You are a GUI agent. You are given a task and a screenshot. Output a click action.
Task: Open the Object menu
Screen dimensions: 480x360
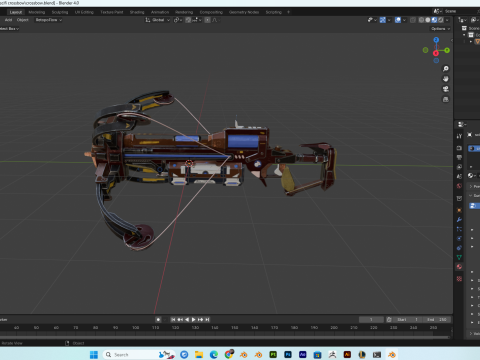click(23, 20)
